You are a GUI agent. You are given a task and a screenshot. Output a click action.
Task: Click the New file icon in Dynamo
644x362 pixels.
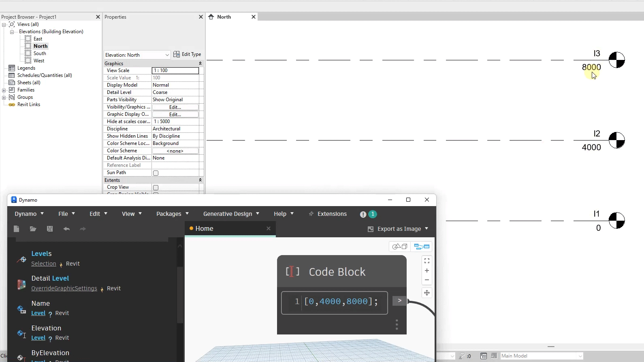(x=17, y=229)
